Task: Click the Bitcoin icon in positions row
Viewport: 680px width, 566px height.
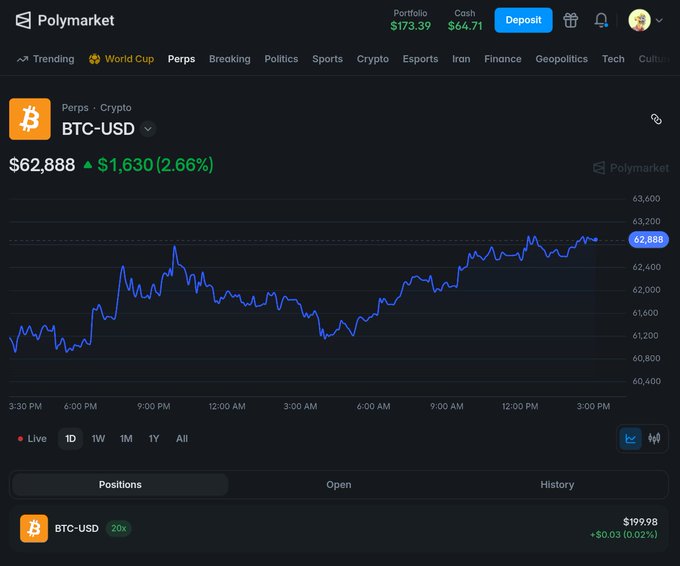Action: 34,528
